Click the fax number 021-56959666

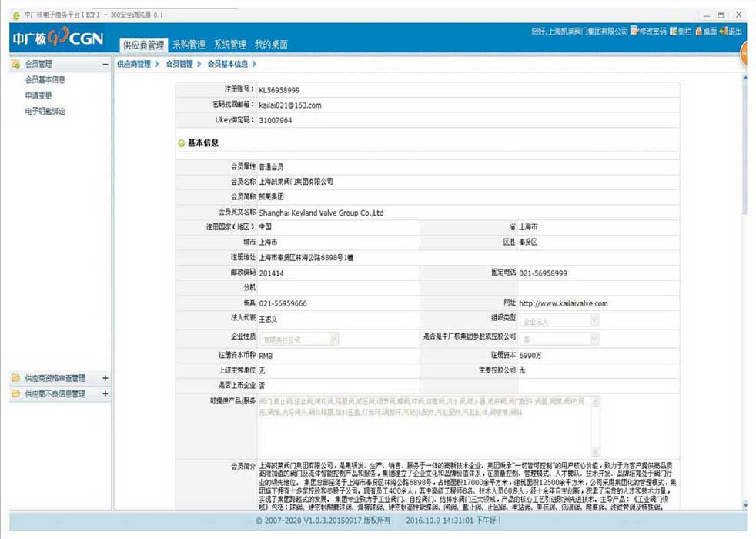pyautogui.click(x=283, y=303)
